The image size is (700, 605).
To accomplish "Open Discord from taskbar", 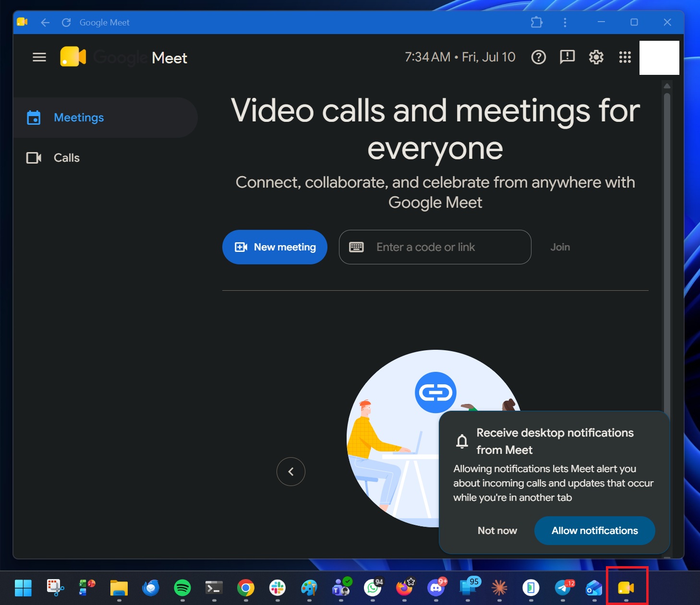I will [x=436, y=588].
